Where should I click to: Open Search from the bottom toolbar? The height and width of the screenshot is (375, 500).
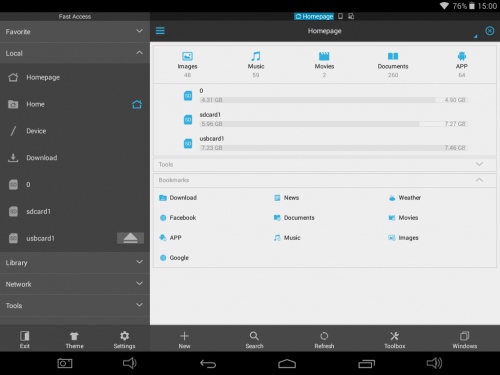[x=254, y=339]
